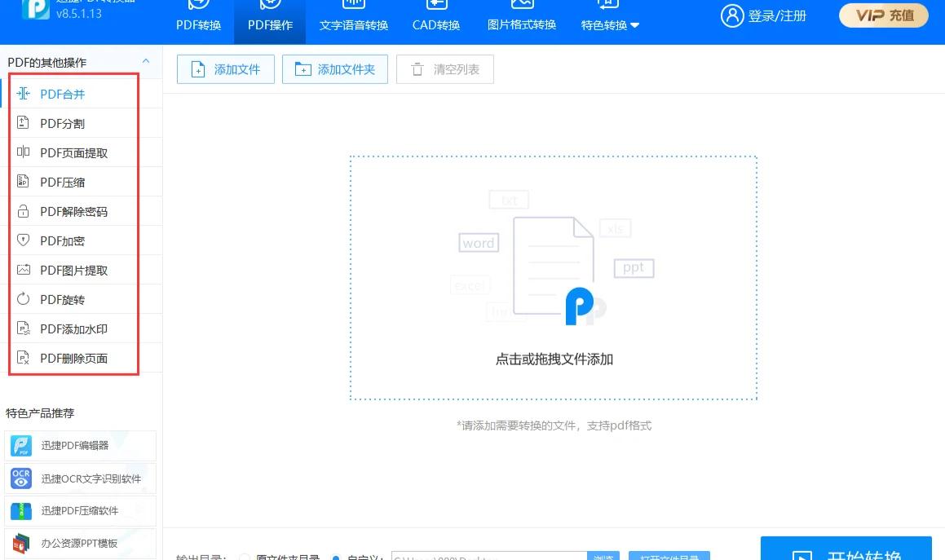Open 迅捷OCR文字识别软件 recommendation
945x560 pixels.
click(80, 478)
